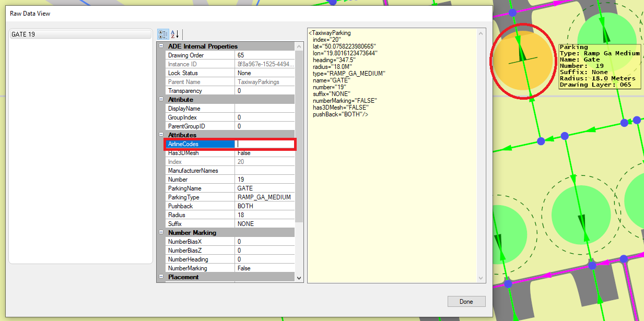
Task: Open the Suffix NONE dropdown
Action: pos(264,223)
